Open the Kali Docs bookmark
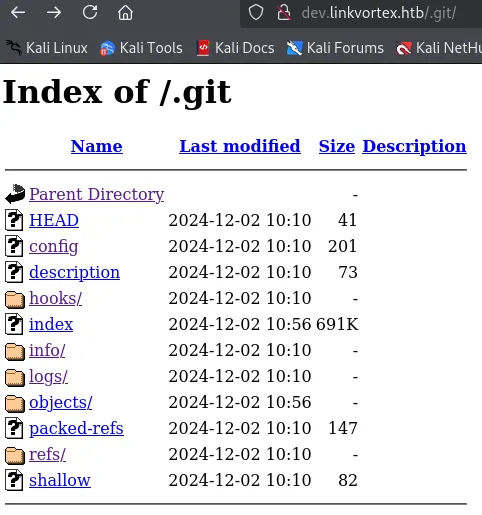The height and width of the screenshot is (515, 482). [236, 48]
